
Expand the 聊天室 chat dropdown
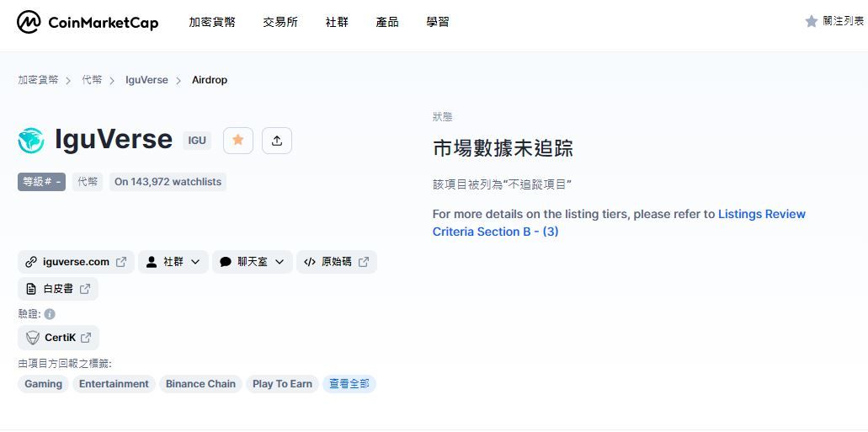253,262
